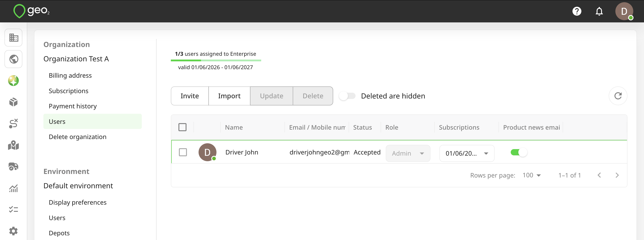The width and height of the screenshot is (644, 240).
Task: Open the analytics chart sidebar icon
Action: [x=13, y=188]
